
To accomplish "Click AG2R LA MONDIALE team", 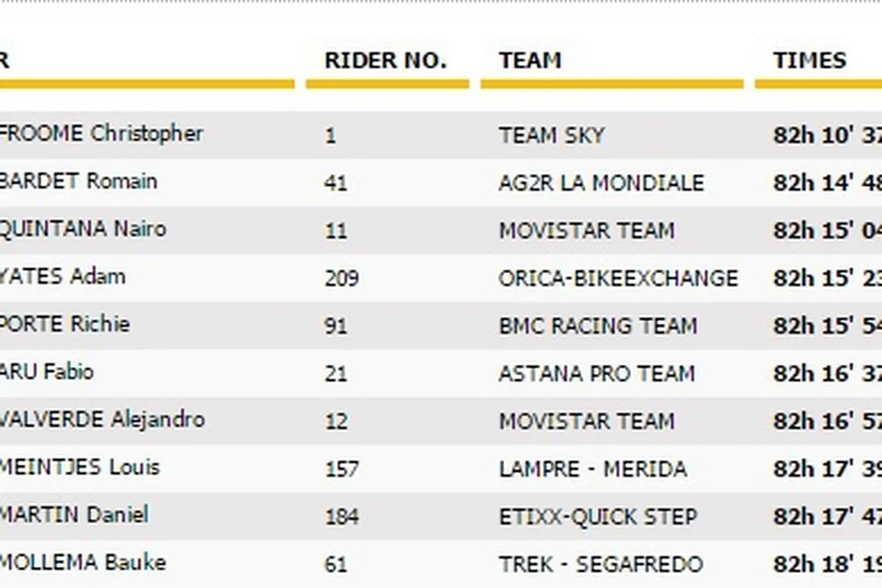I will tap(601, 183).
